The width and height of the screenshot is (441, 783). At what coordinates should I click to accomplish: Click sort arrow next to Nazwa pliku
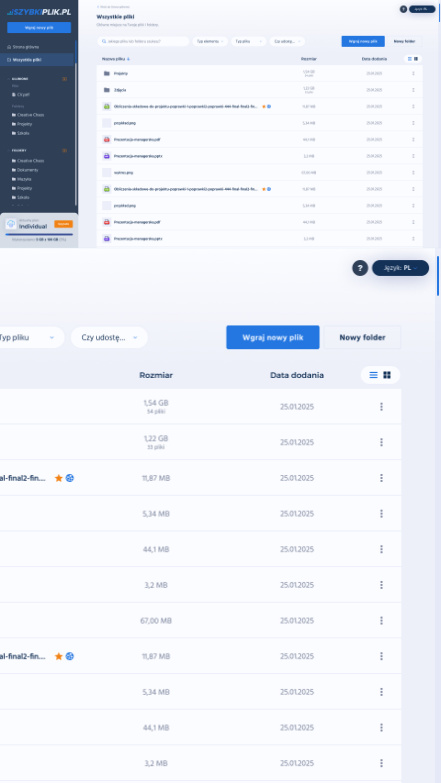coord(128,59)
